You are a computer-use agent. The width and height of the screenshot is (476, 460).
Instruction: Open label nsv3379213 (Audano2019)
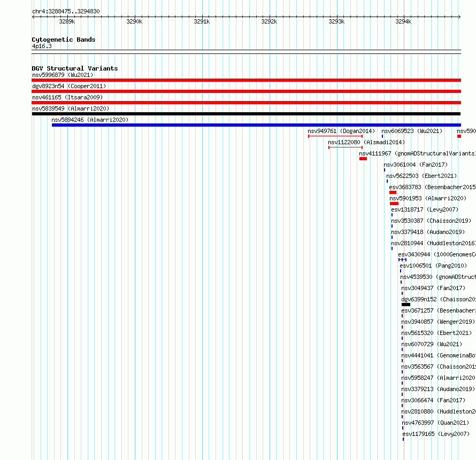(438, 389)
